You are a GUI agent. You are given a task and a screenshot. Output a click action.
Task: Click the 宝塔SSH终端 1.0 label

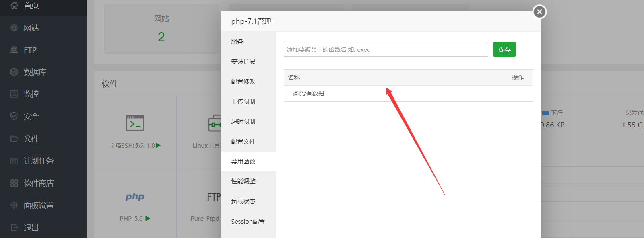click(x=132, y=145)
